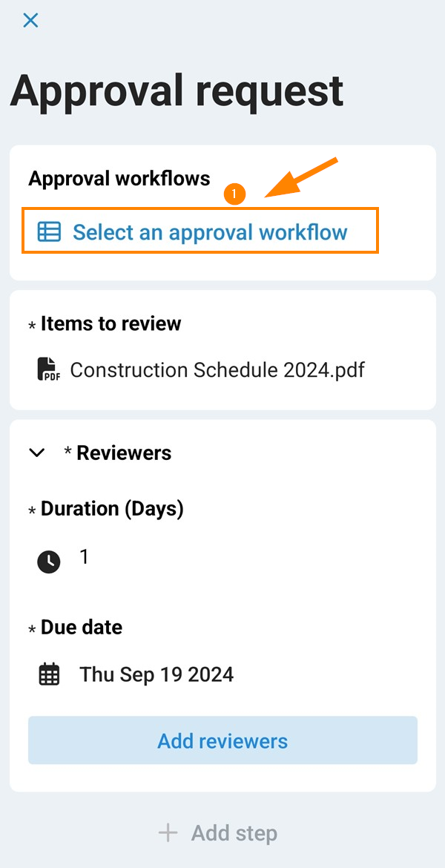Screen dimensions: 445x868
Task: Click the Approval workflows heading
Action: point(119,178)
